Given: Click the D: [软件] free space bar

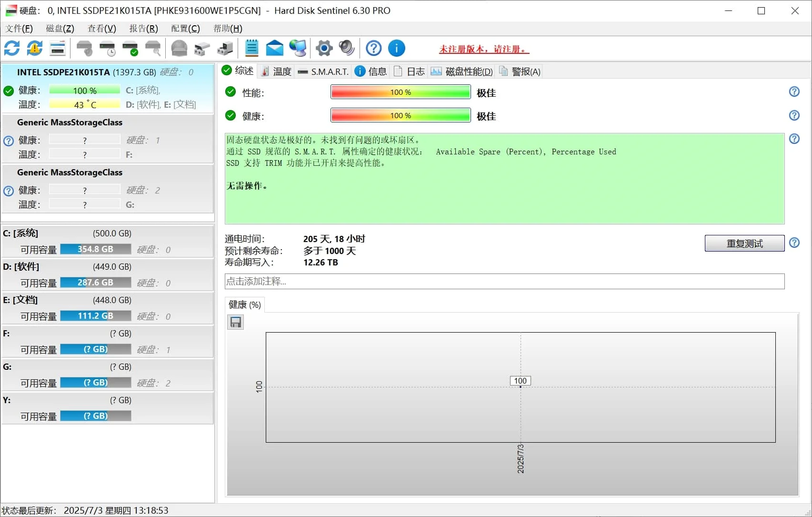Looking at the screenshot, I should (x=95, y=283).
